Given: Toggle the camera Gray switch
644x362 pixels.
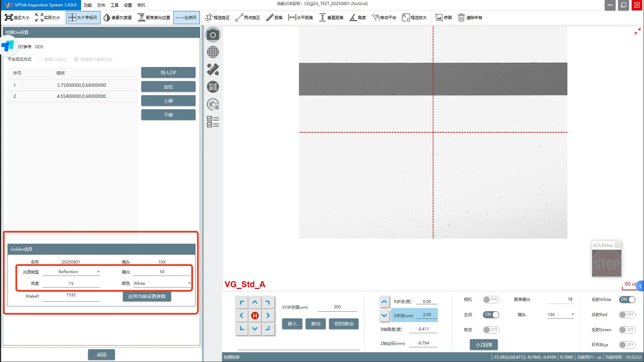Looking at the screenshot, I should click(x=491, y=300).
